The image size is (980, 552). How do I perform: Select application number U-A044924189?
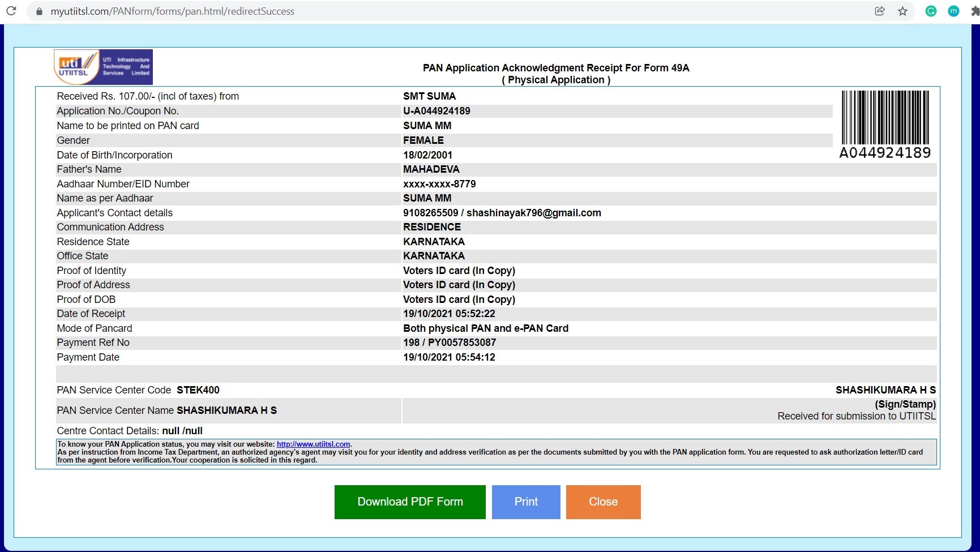(436, 111)
